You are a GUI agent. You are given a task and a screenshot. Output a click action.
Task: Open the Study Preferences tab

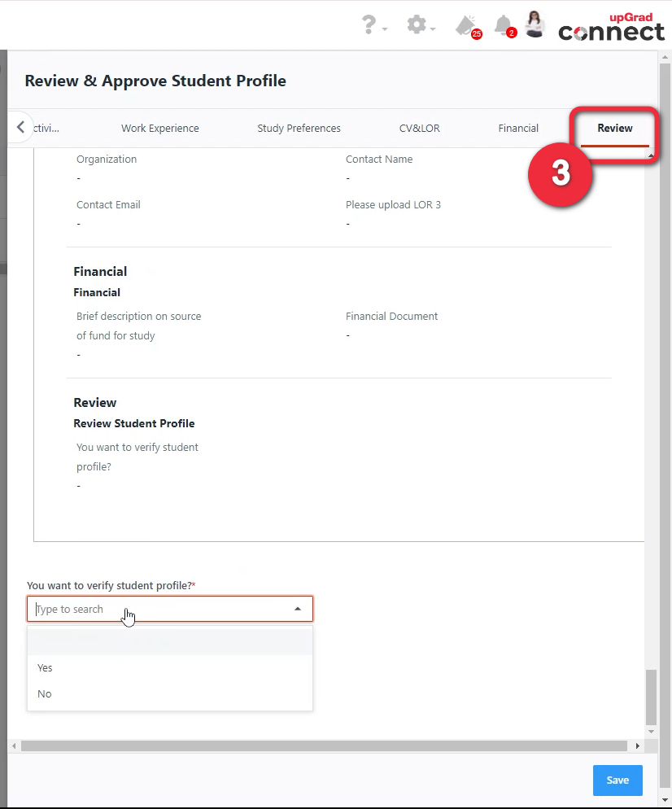point(299,129)
